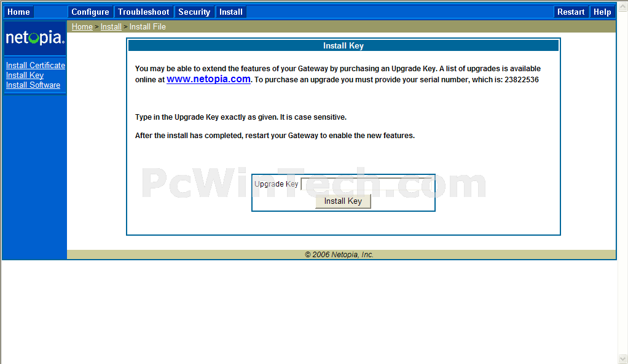This screenshot has height=364, width=628.
Task: Visit the www.netopia.com link
Action: [208, 79]
